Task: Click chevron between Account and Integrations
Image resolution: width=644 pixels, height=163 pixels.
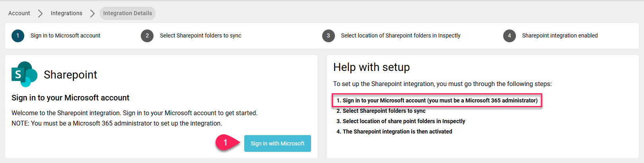Action: coord(40,14)
